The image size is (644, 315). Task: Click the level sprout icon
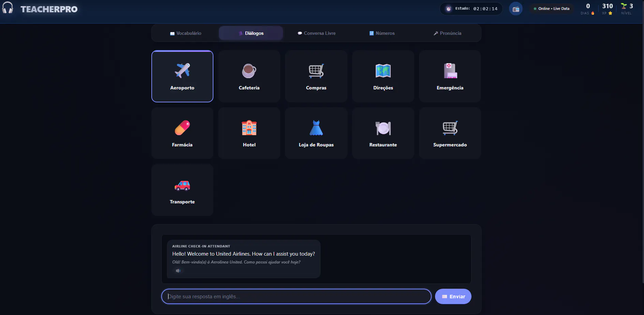(x=624, y=6)
